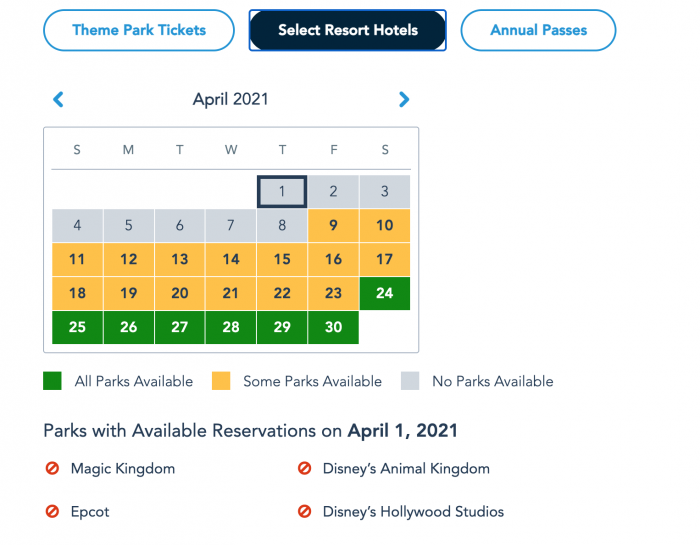Click unavailable icon beside Hollywood Studios
This screenshot has height=545, width=700.
tap(304, 511)
